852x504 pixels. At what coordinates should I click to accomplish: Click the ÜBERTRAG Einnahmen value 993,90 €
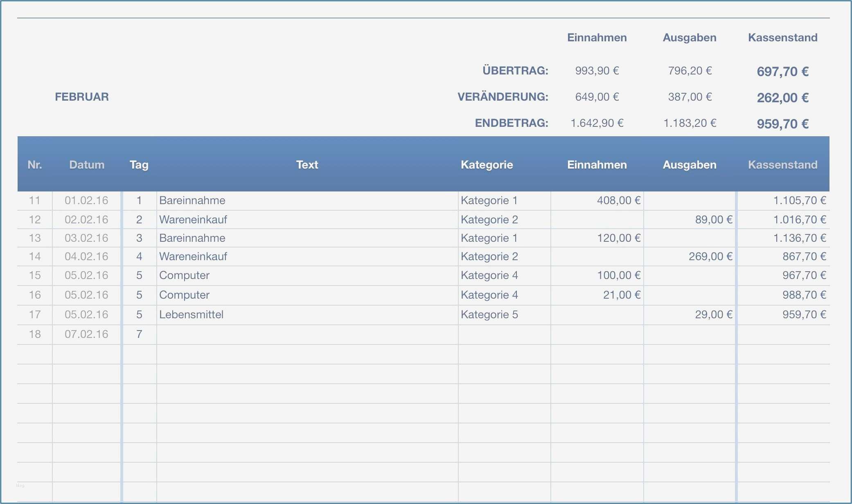pos(597,71)
